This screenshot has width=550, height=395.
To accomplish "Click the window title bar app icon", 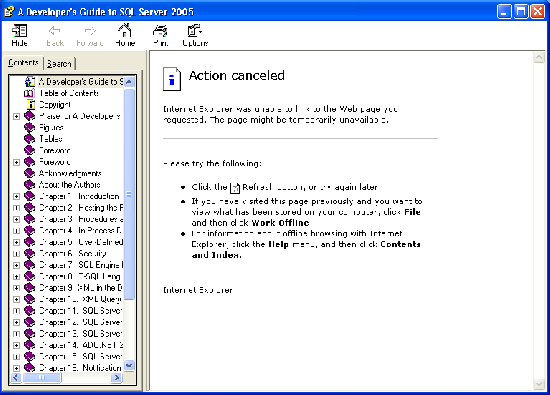I will (9, 11).
